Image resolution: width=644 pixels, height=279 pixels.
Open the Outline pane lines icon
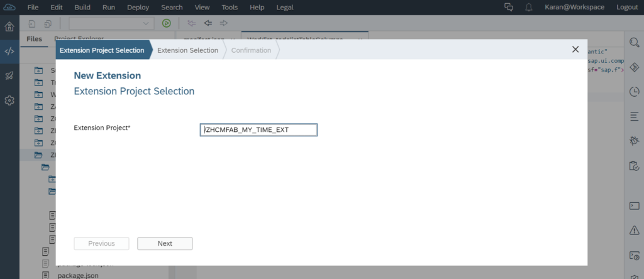click(x=634, y=116)
